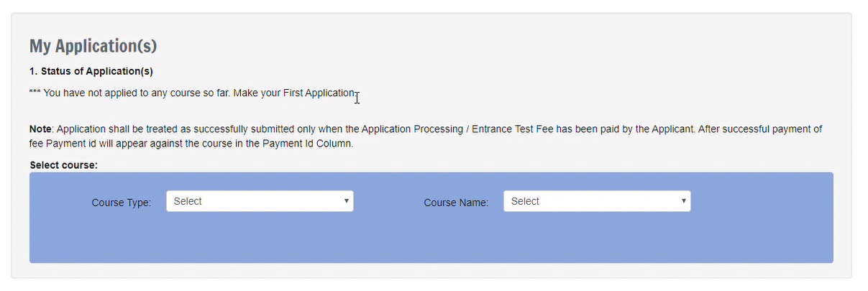Click the Status of Application(s) subheading
This screenshot has width=868, height=291.
91,71
